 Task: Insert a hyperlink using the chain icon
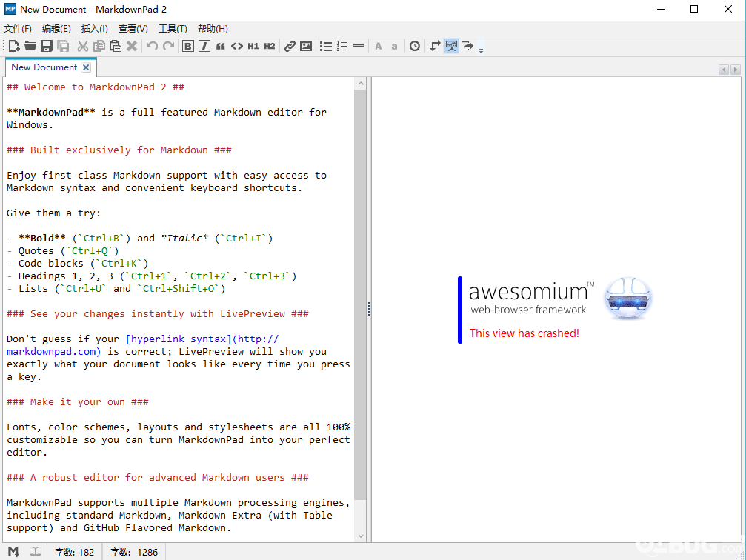290,46
